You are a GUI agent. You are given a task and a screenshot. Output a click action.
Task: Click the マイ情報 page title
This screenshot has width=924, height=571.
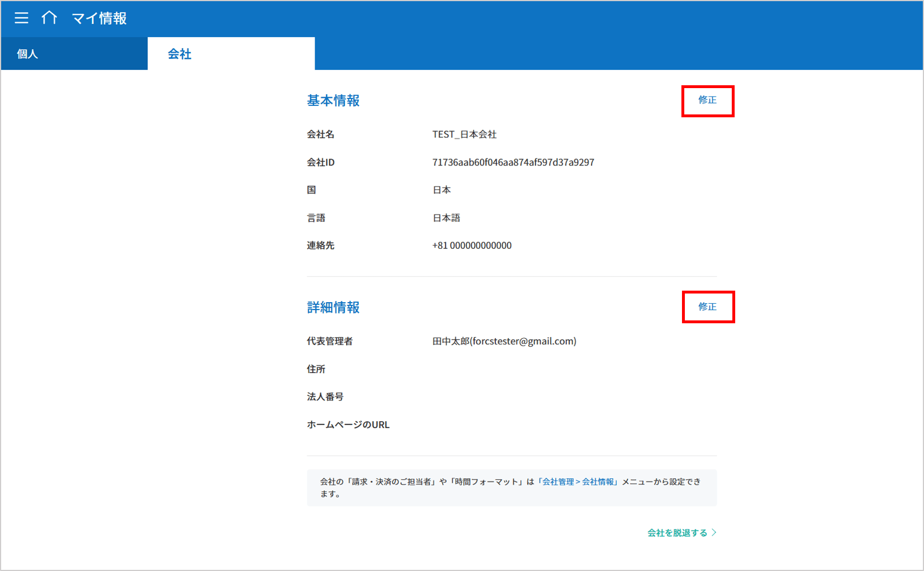tap(99, 18)
